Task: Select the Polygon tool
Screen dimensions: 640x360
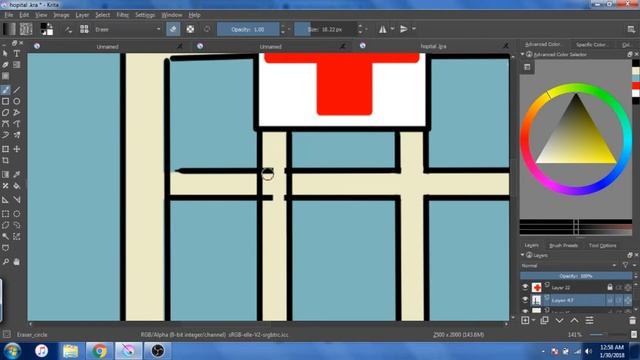Action: click(5, 112)
